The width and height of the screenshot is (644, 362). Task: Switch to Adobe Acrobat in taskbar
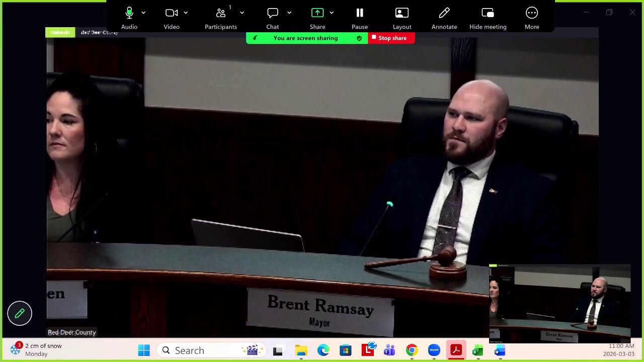(x=456, y=350)
